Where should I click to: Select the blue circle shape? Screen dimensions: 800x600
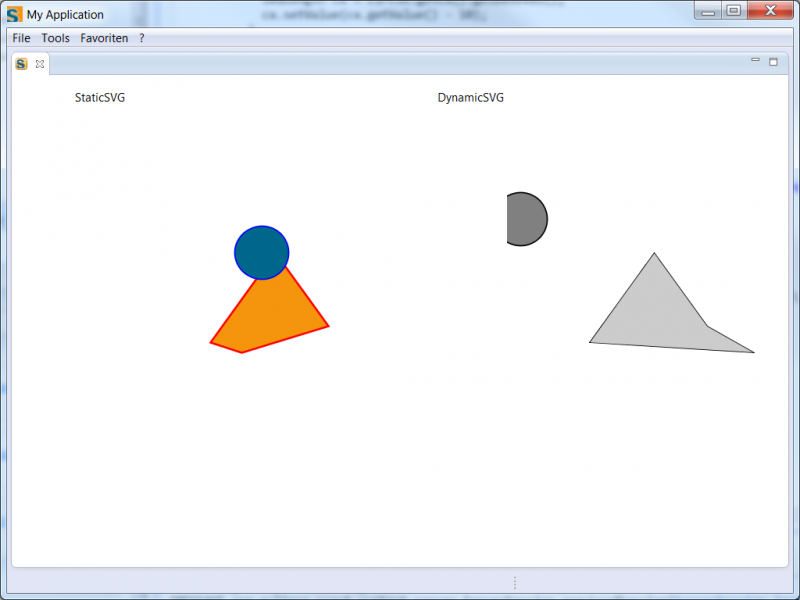point(261,253)
